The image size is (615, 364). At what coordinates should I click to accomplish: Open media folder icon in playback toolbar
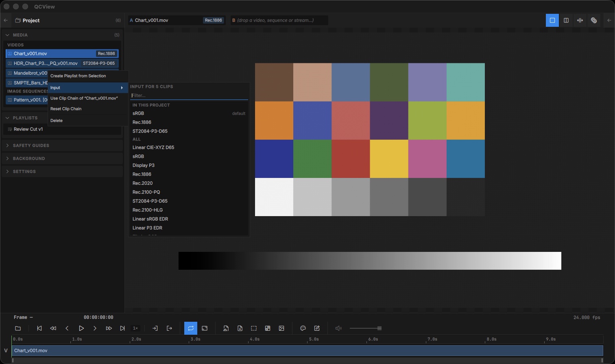coord(18,328)
